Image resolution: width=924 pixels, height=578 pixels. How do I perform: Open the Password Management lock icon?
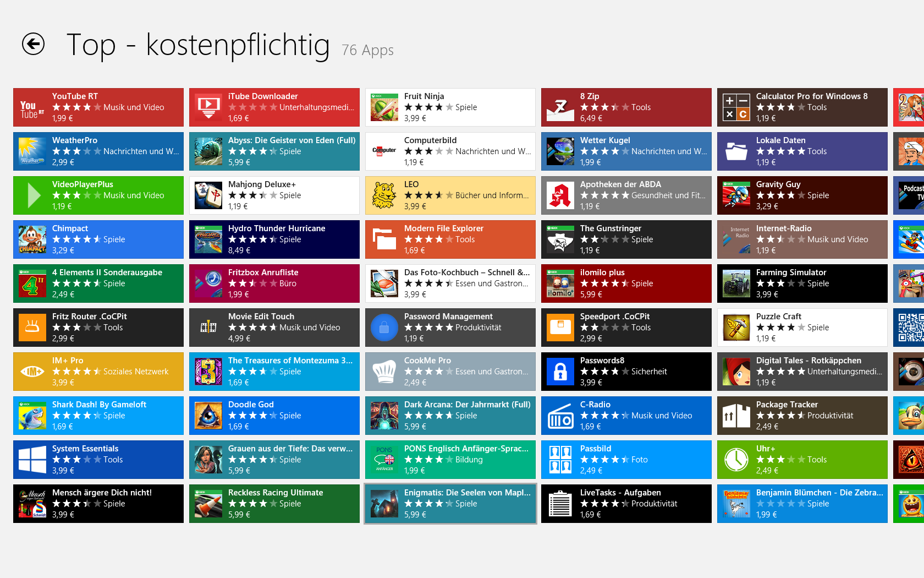pos(384,328)
